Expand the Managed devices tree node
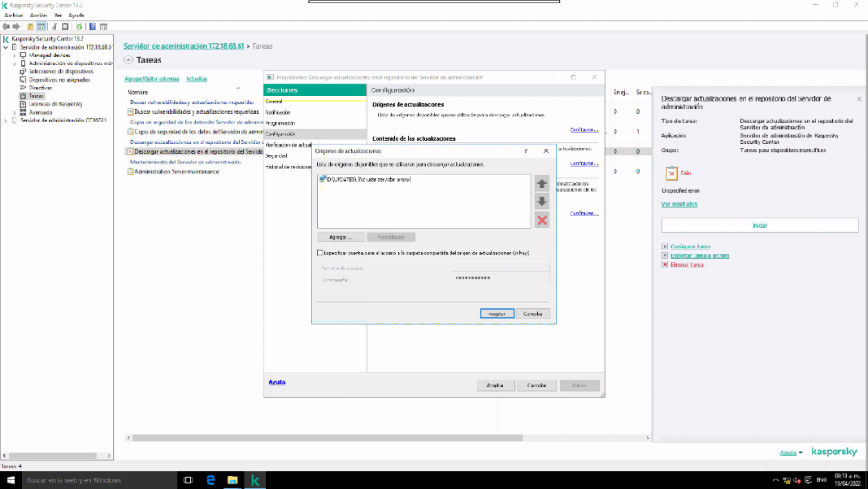 click(15, 56)
